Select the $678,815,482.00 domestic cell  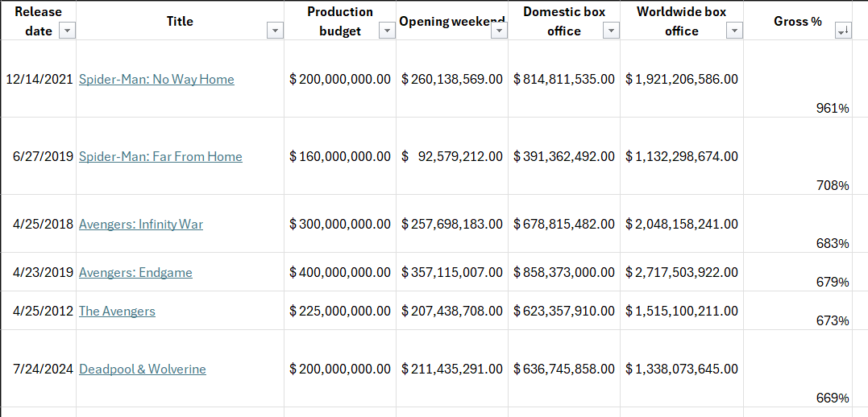point(563,224)
